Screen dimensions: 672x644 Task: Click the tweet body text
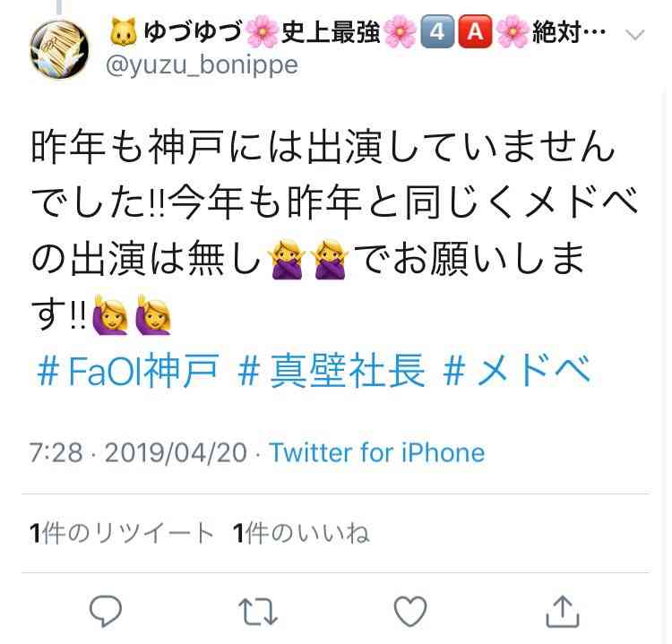(335, 230)
